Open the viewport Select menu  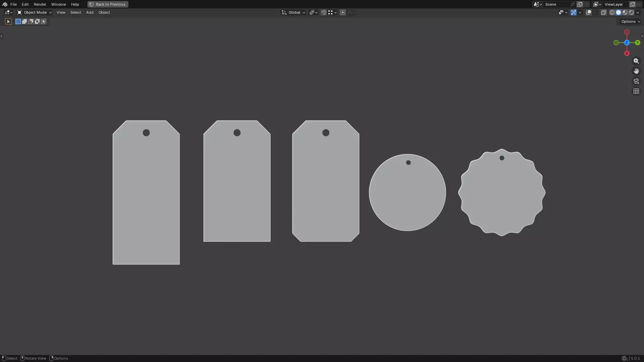tap(75, 12)
